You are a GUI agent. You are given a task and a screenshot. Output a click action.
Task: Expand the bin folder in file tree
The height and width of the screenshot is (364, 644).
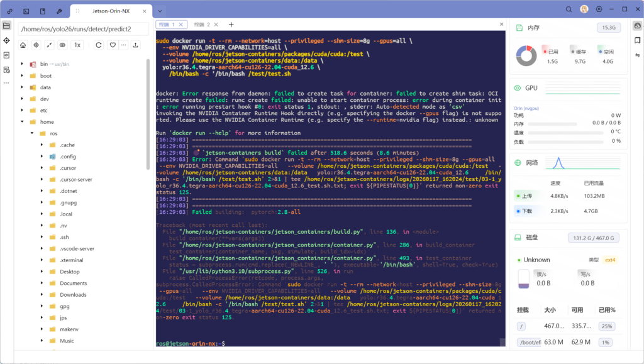click(23, 64)
